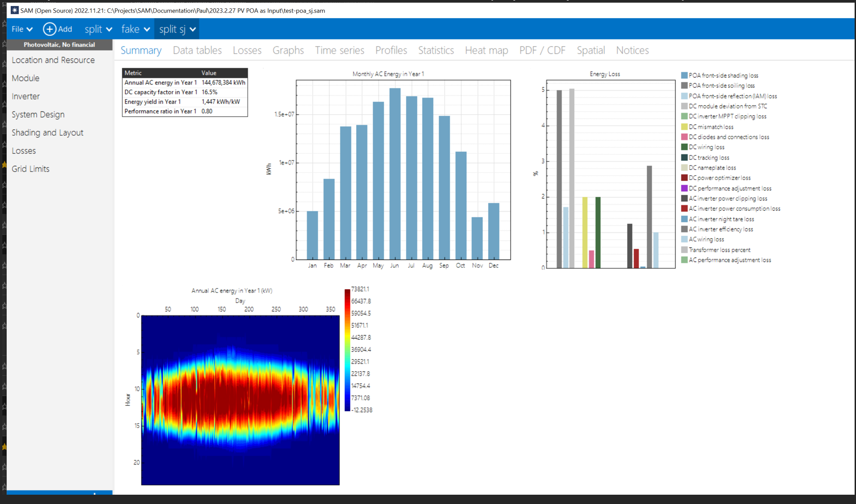Open the Time series tab
This screenshot has height=504, width=856.
(339, 50)
